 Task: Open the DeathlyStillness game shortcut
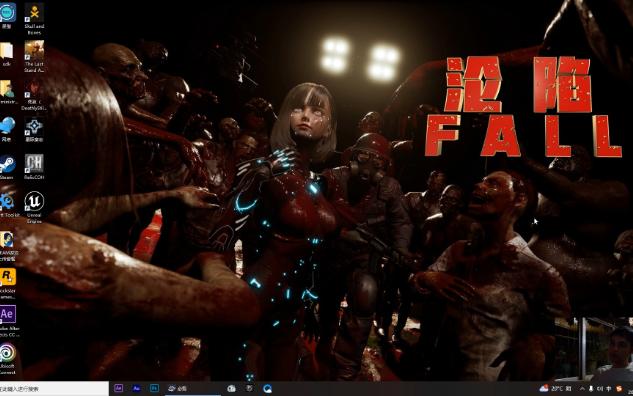click(x=34, y=95)
